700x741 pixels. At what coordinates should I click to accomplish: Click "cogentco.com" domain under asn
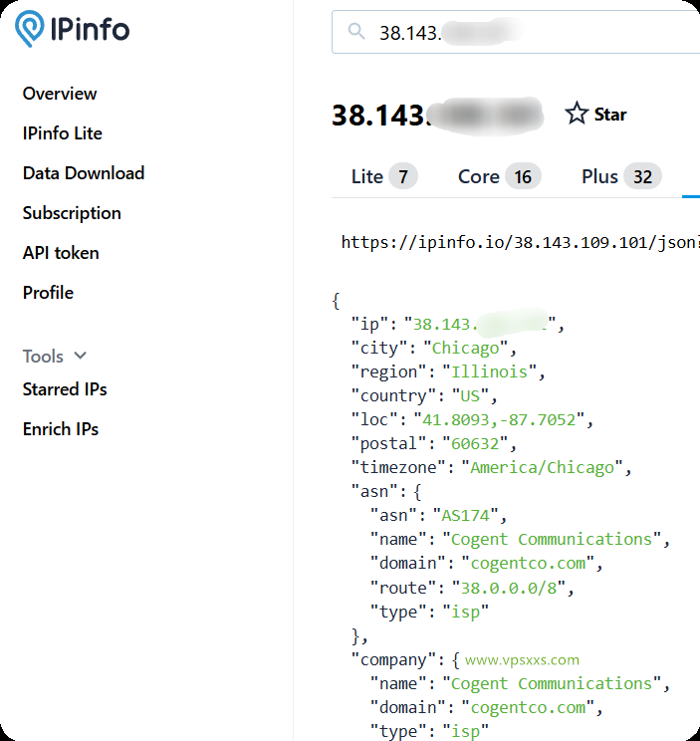pyautogui.click(x=528, y=564)
